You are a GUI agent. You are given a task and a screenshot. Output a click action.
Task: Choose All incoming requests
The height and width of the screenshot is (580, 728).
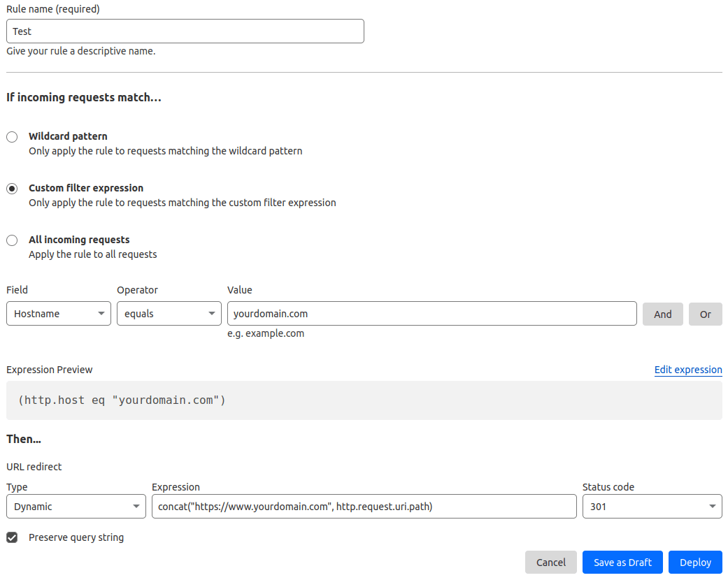click(11, 240)
